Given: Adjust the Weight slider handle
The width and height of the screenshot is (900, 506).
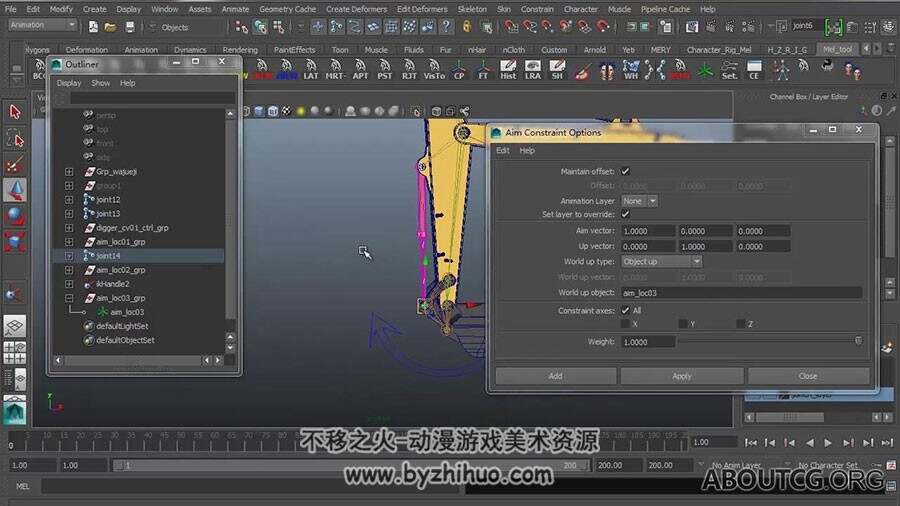Looking at the screenshot, I should (858, 341).
